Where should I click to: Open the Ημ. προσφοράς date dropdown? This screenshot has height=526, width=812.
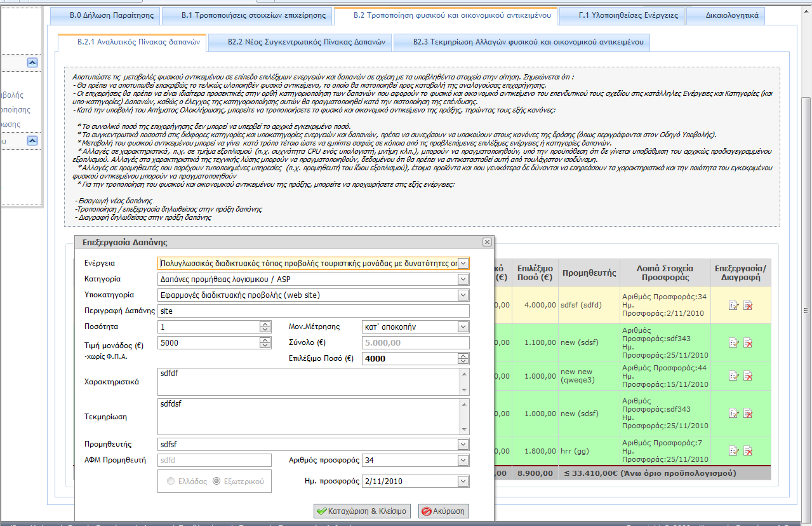click(x=463, y=481)
